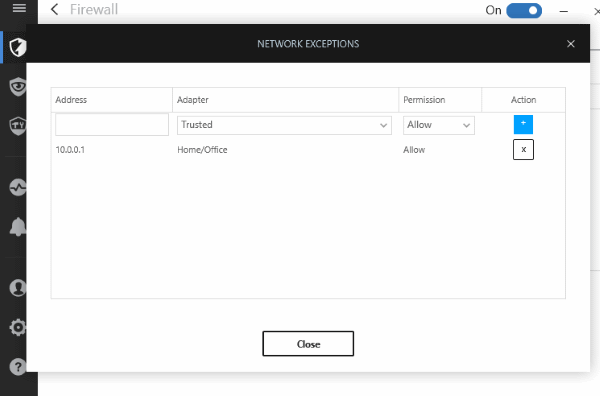Click the Adapter column header

(285, 100)
